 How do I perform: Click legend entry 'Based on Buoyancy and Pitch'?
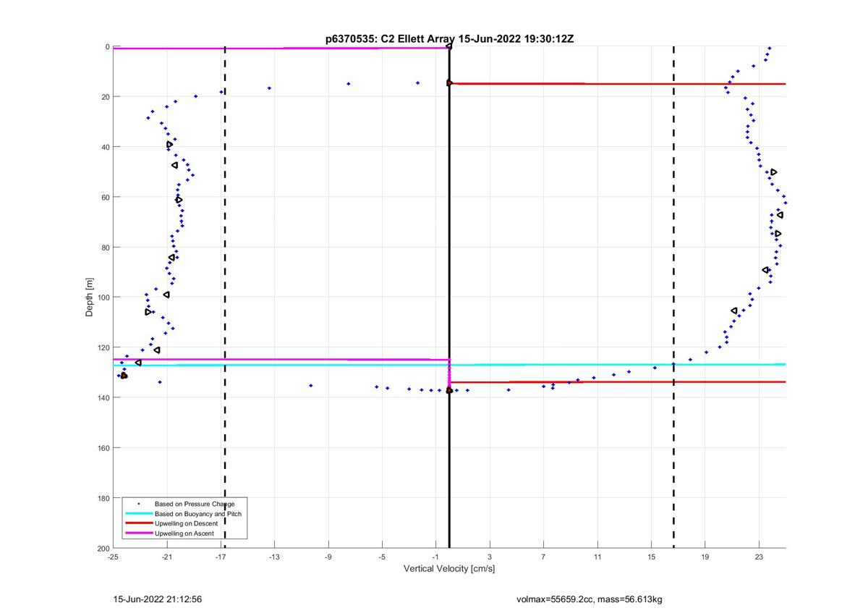[198, 513]
